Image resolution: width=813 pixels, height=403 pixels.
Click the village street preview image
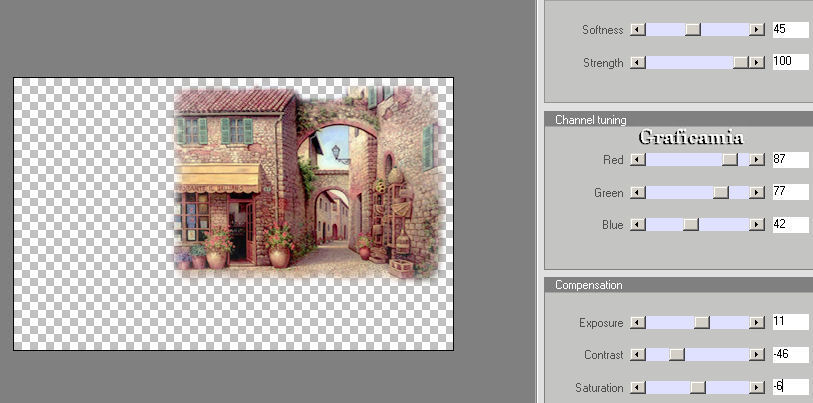[x=306, y=182]
